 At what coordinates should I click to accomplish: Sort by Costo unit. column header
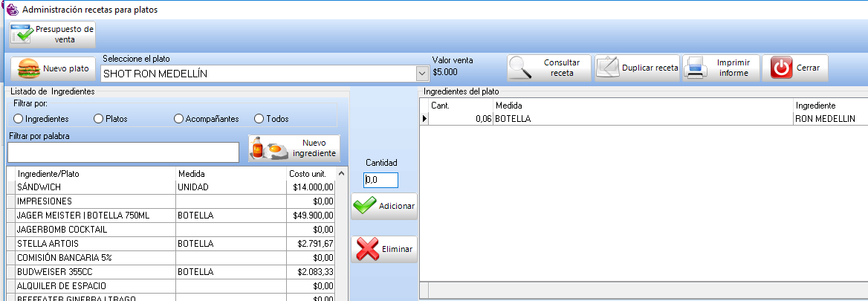[x=307, y=173]
